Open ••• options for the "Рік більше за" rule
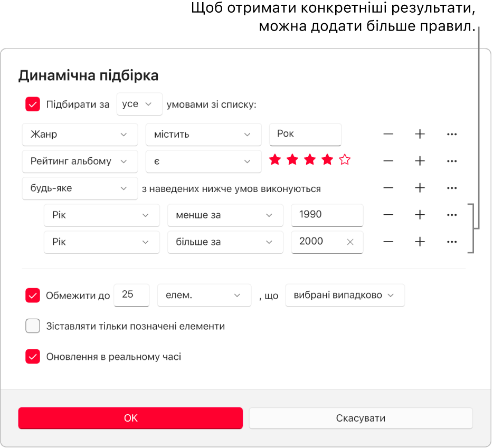Image resolution: width=493 pixels, height=448 pixels. (452, 242)
